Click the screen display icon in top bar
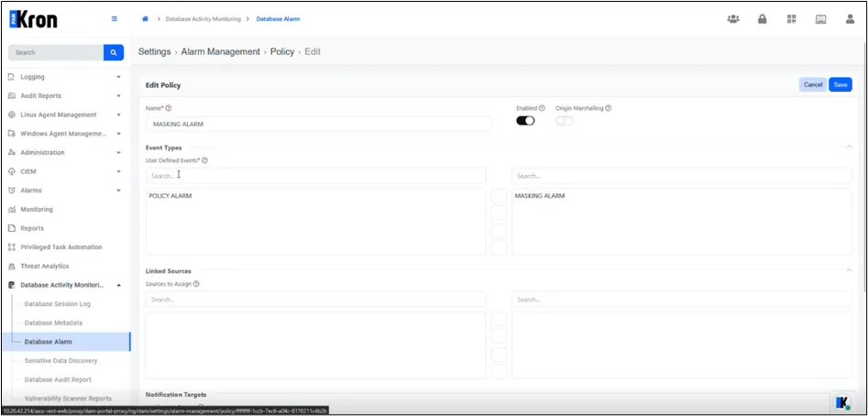The height and width of the screenshot is (416, 868). (x=820, y=19)
